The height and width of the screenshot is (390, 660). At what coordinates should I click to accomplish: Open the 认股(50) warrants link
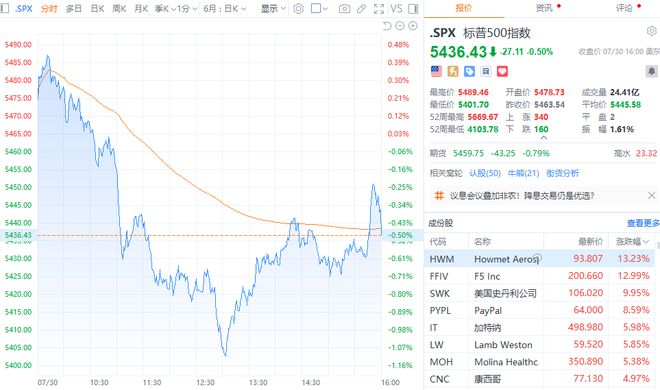(x=485, y=173)
